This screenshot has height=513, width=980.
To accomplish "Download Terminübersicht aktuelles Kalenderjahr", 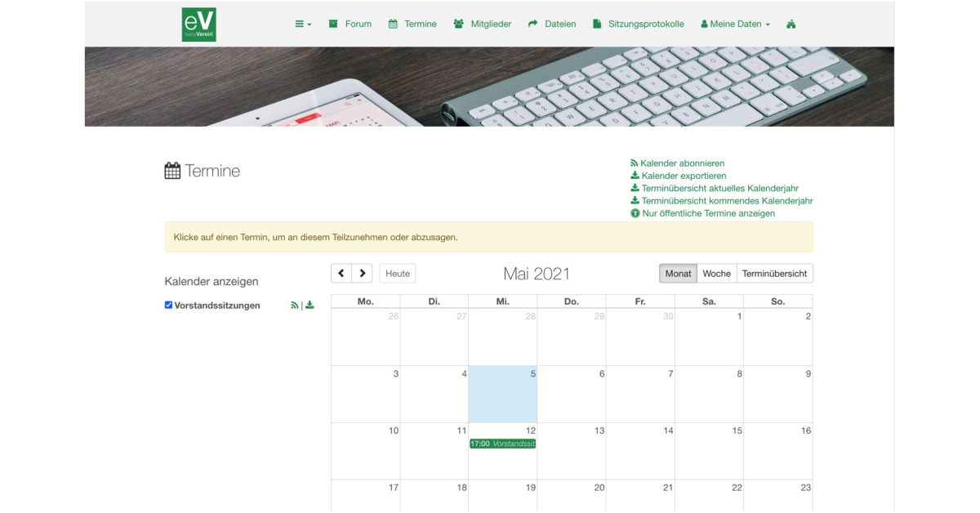I will (x=715, y=188).
